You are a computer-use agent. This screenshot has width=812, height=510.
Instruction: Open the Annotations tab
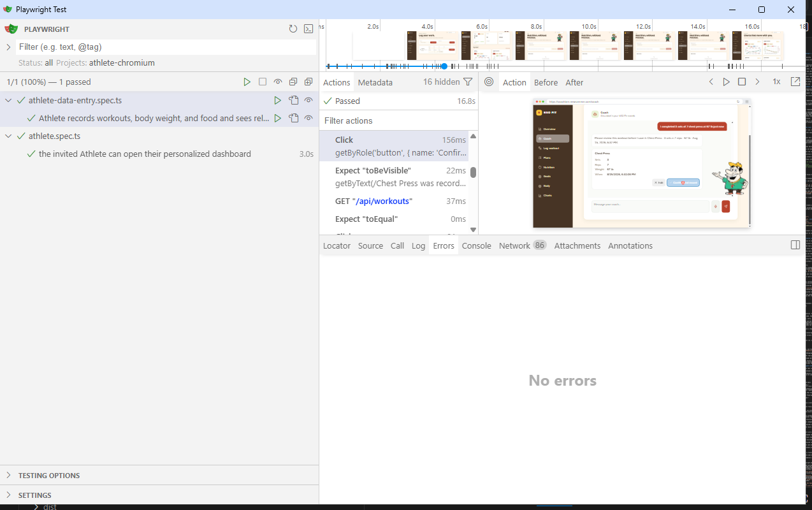tap(630, 245)
